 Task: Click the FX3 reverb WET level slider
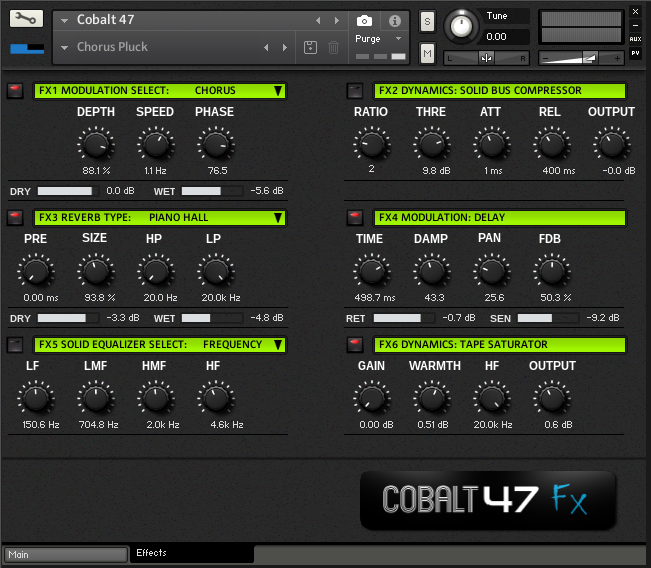(x=212, y=318)
